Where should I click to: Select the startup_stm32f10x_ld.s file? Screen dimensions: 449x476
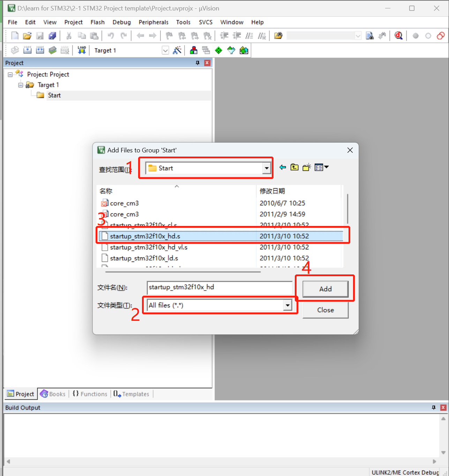[x=220, y=258]
